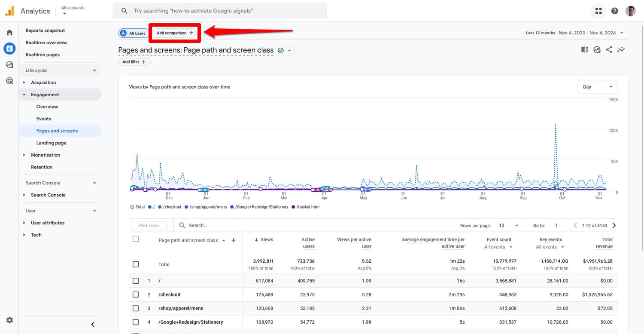Switch to the Pages and screens report

pos(57,131)
